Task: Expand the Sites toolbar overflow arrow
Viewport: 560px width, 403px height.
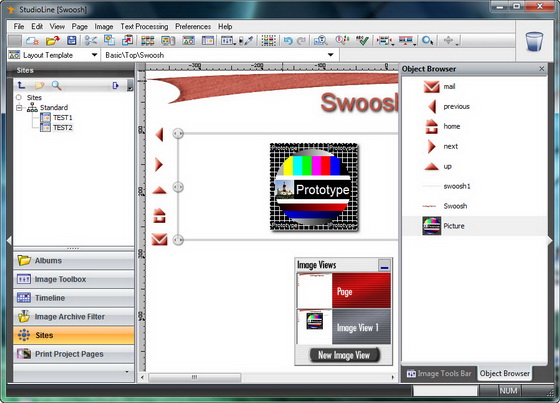Action: click(x=130, y=86)
